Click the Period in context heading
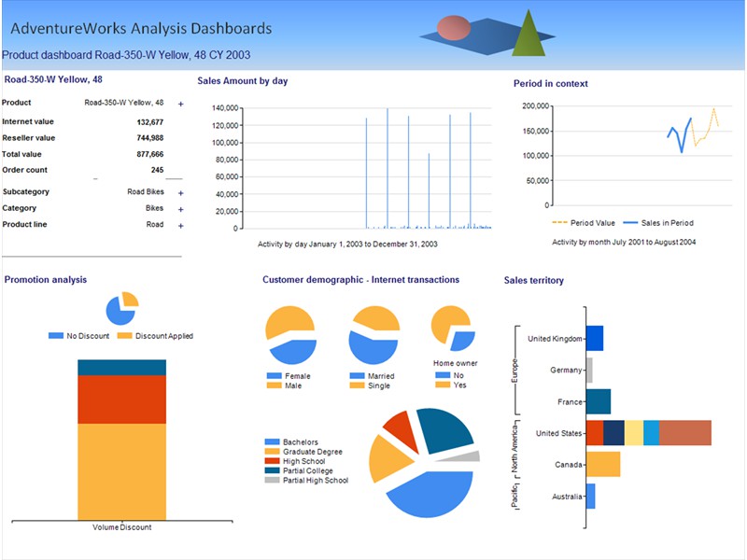Image resolution: width=747 pixels, height=560 pixels. click(x=551, y=83)
